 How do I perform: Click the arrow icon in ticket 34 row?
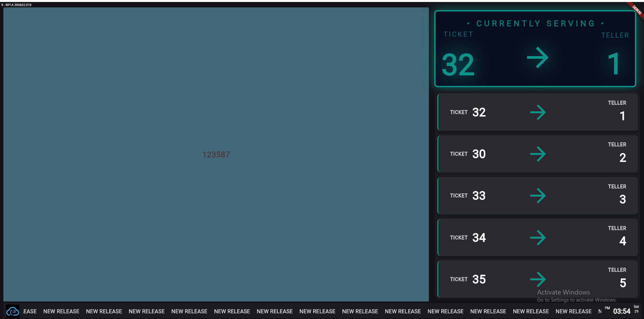pos(538,238)
